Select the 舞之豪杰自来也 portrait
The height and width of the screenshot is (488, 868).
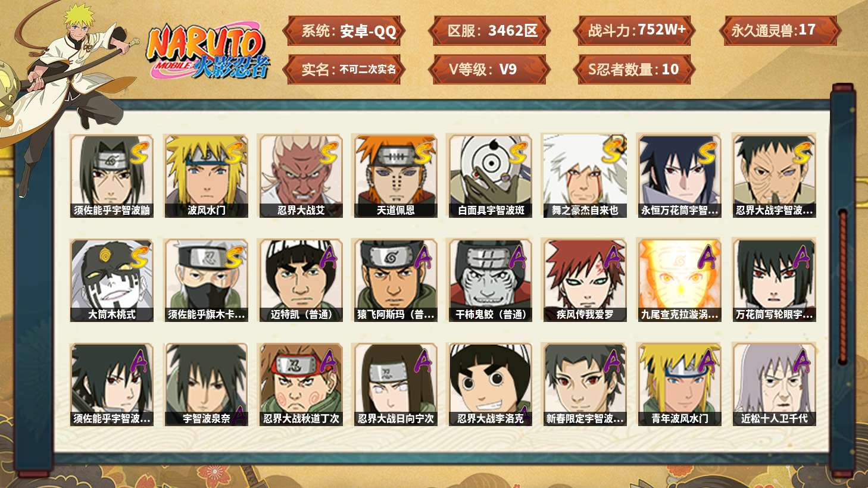pos(585,176)
